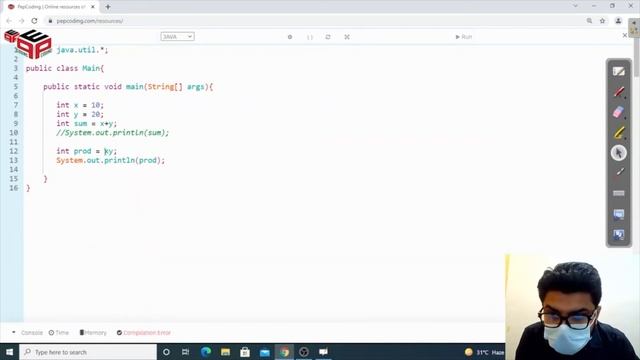The image size is (640, 360).
Task: Open OBS Studio from taskbar
Action: pyautogui.click(x=304, y=351)
